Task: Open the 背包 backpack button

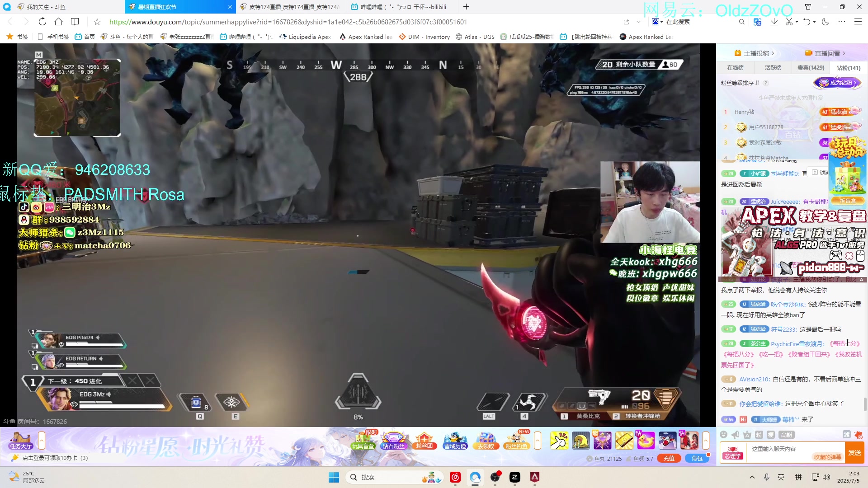Action: pyautogui.click(x=697, y=458)
